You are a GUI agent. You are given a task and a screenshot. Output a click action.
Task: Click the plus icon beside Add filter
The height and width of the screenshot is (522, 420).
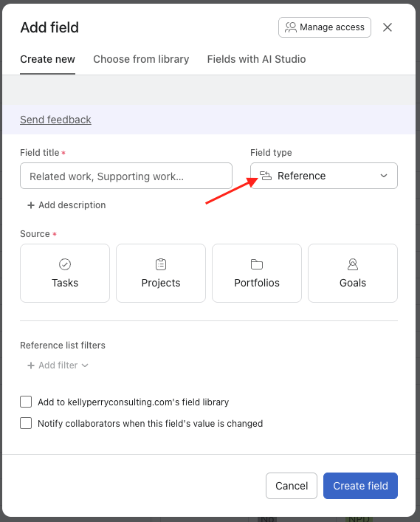(x=31, y=365)
